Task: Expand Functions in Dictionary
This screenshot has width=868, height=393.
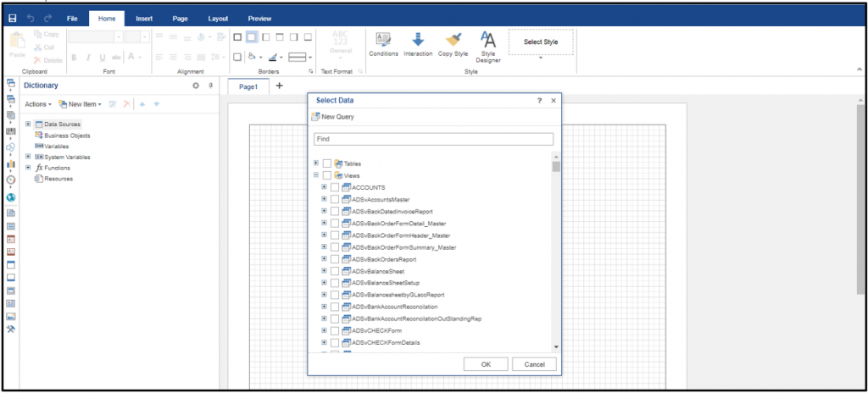Action: tap(28, 167)
